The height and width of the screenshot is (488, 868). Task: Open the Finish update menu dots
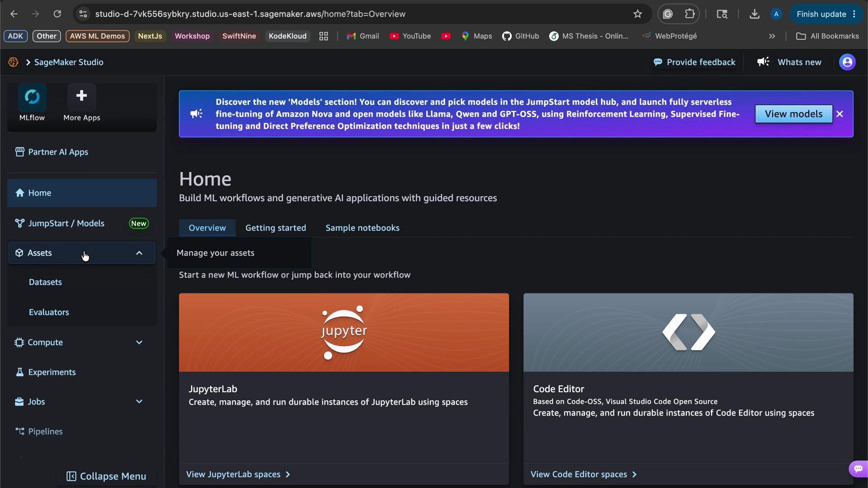tap(854, 14)
